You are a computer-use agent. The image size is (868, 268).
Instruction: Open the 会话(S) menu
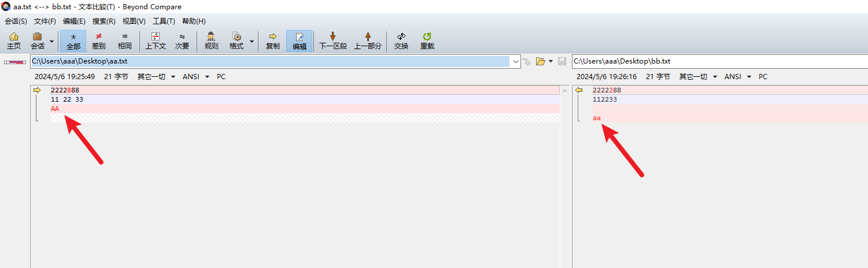point(16,21)
